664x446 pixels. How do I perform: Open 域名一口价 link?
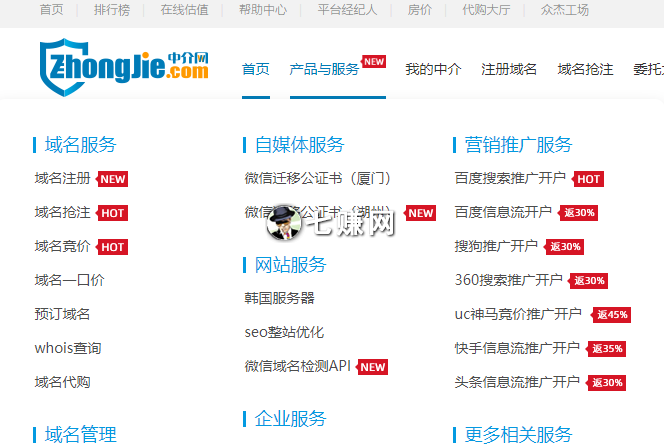pos(69,280)
